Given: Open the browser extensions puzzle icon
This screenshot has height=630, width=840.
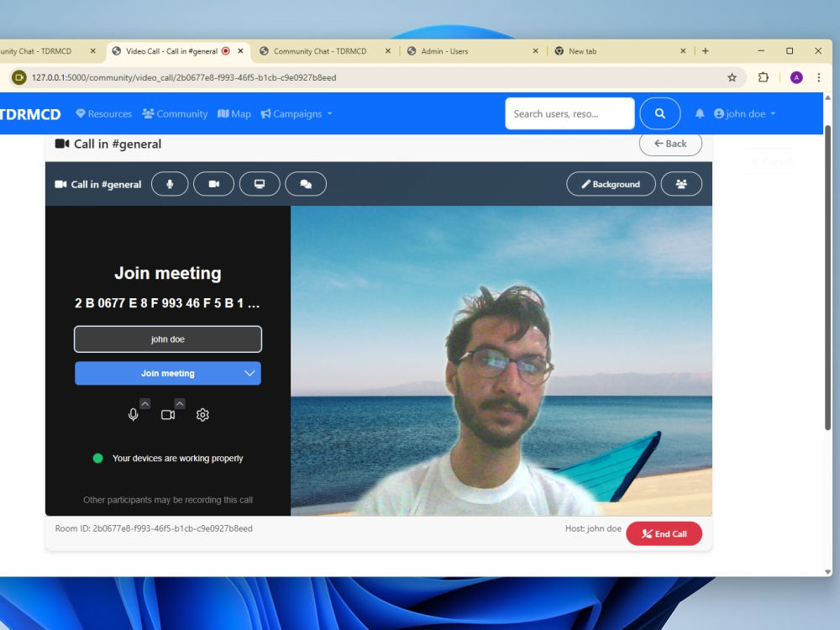Looking at the screenshot, I should pyautogui.click(x=764, y=77).
